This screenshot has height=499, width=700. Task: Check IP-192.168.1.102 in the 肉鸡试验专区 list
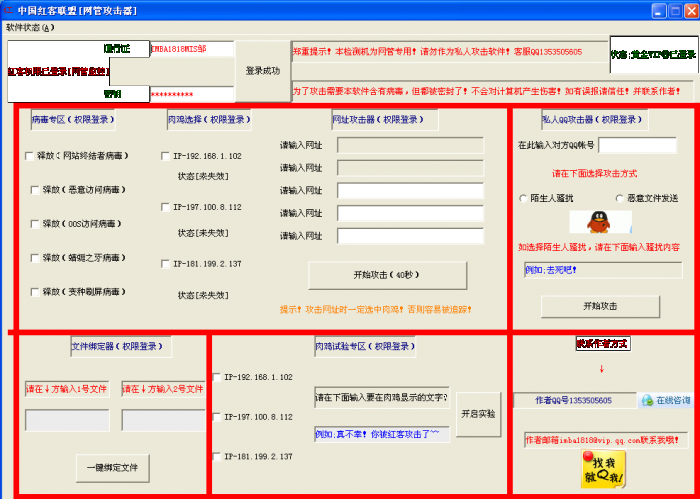point(217,378)
